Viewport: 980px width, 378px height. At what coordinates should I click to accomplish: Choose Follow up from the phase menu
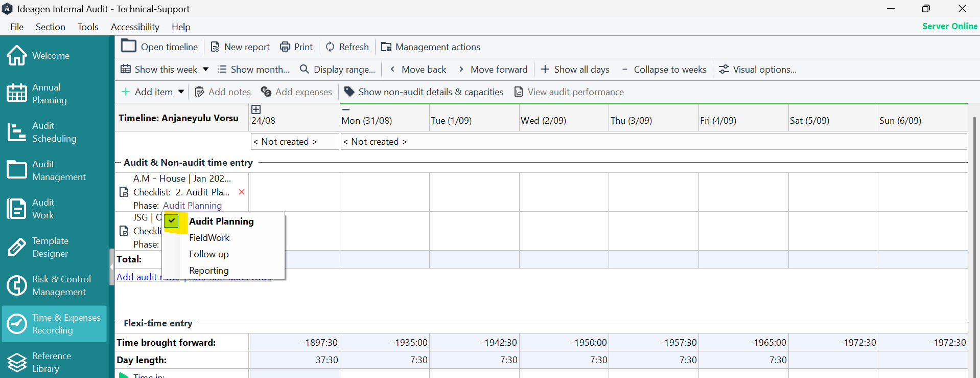coord(223,254)
